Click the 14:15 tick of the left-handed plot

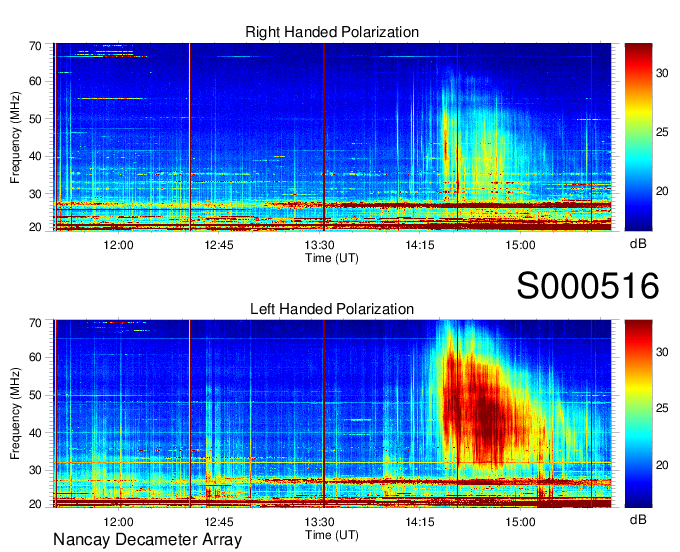click(420, 522)
